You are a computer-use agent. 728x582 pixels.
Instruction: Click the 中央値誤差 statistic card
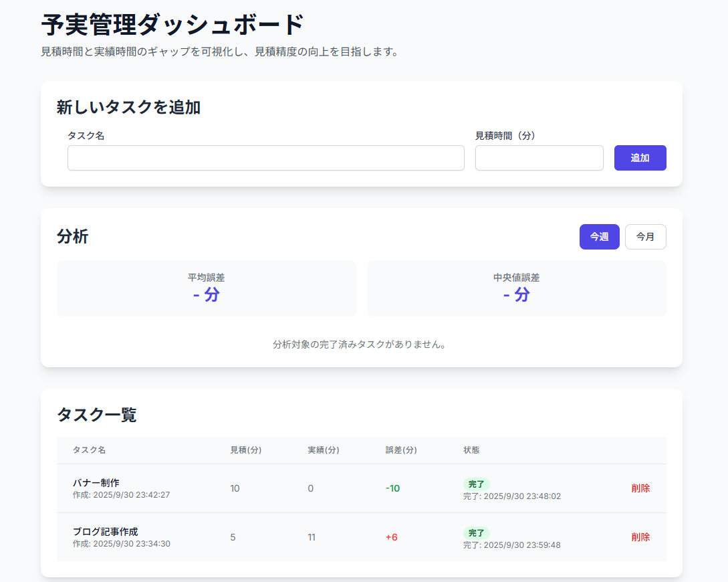516,288
